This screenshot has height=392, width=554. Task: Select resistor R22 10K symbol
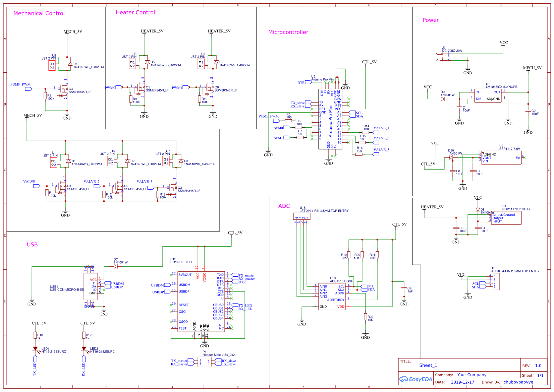click(366, 317)
